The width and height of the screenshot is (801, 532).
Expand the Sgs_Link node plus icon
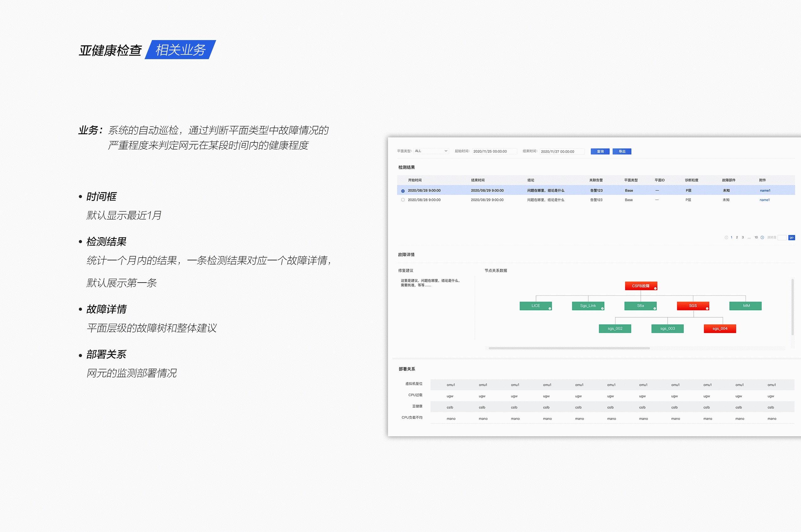point(602,309)
